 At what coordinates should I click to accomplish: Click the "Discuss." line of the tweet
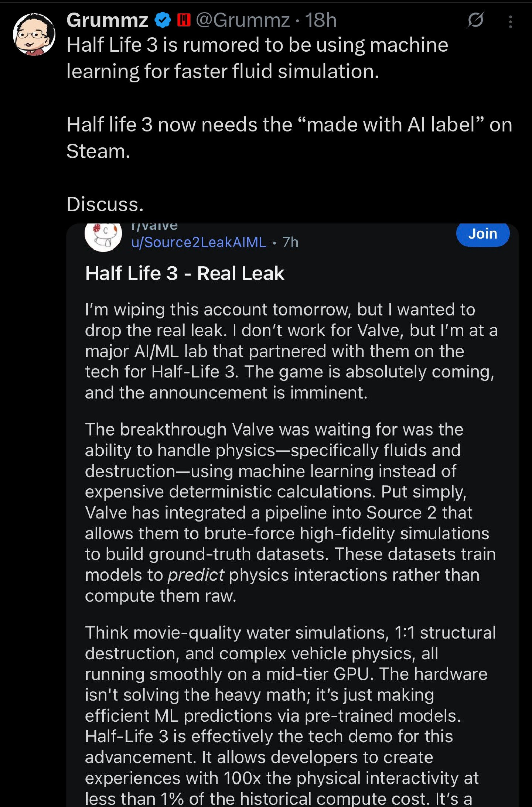pyautogui.click(x=105, y=204)
